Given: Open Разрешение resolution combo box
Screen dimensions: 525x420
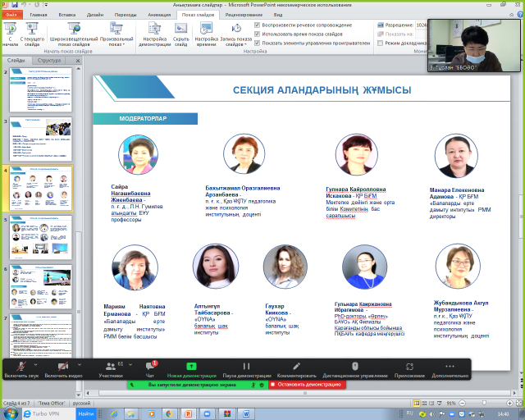Looking at the screenshot, I should tap(421, 25).
